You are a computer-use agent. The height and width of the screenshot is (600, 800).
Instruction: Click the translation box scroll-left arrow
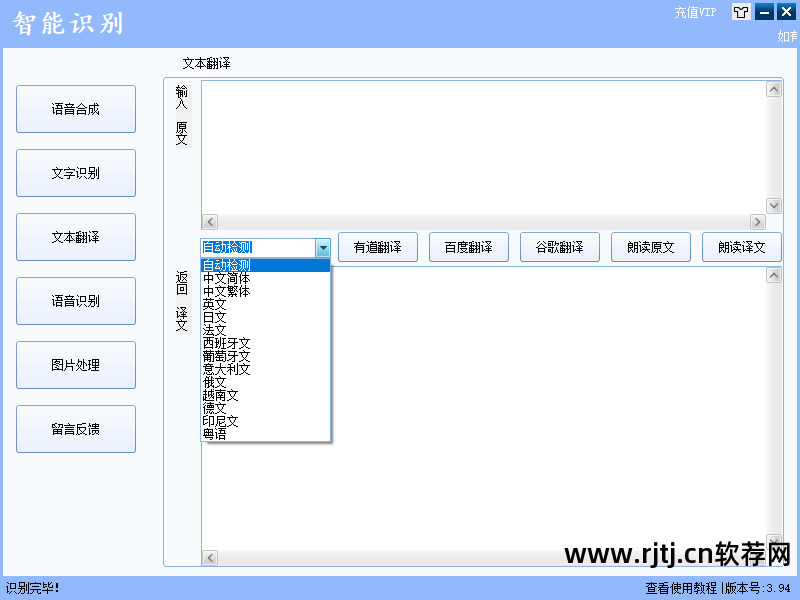[210, 558]
